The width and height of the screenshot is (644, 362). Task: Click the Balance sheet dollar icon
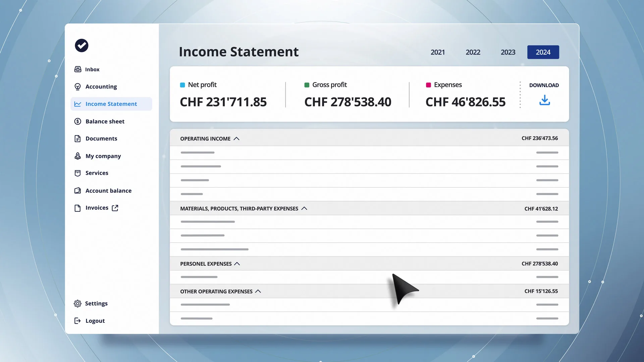tap(78, 121)
